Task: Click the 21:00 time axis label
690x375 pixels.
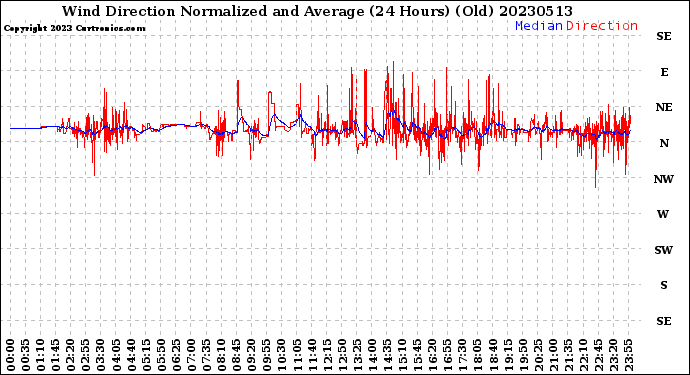Action: (x=553, y=355)
